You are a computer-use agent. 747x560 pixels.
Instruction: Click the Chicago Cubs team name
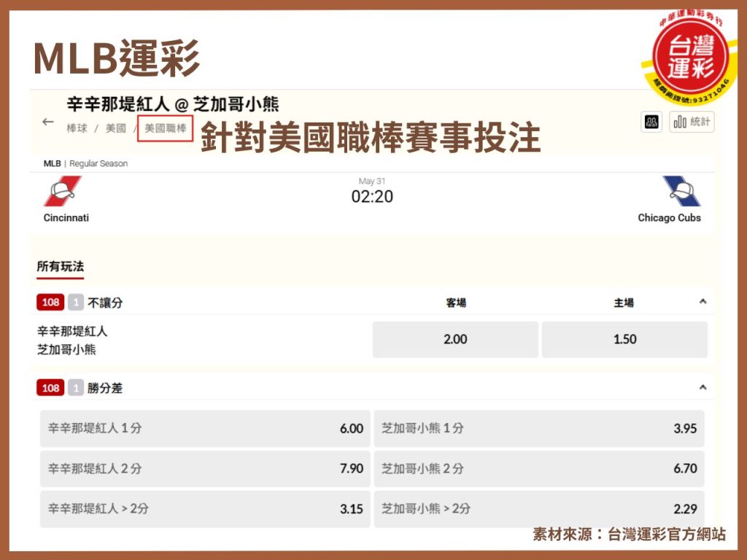point(670,217)
